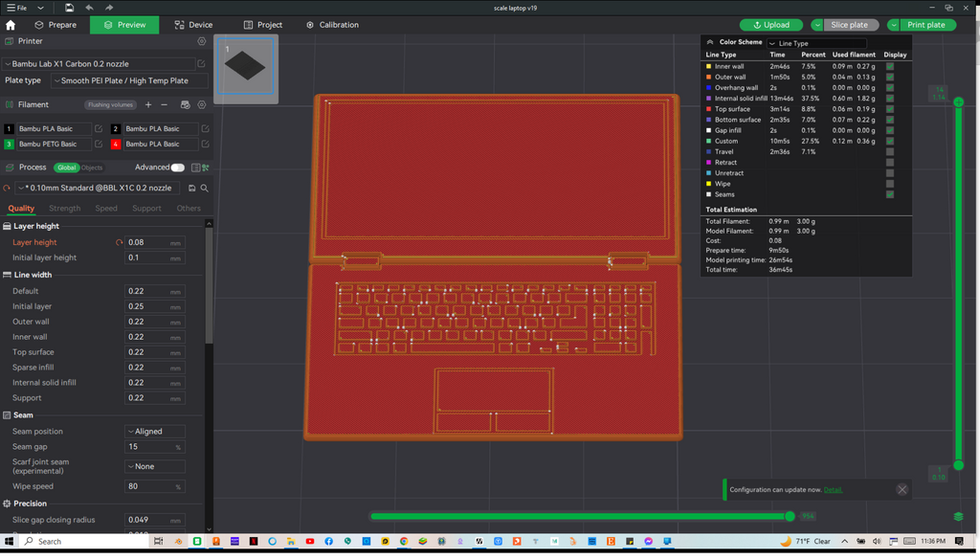The image size is (980, 559).
Task: Edit filament 3 Bambu PETG Basic preset
Action: [99, 144]
